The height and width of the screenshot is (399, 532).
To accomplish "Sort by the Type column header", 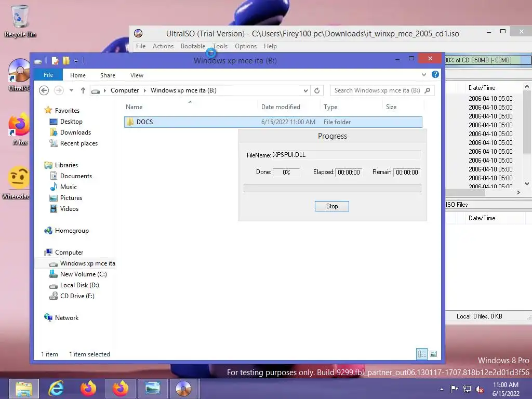I will tap(351, 107).
